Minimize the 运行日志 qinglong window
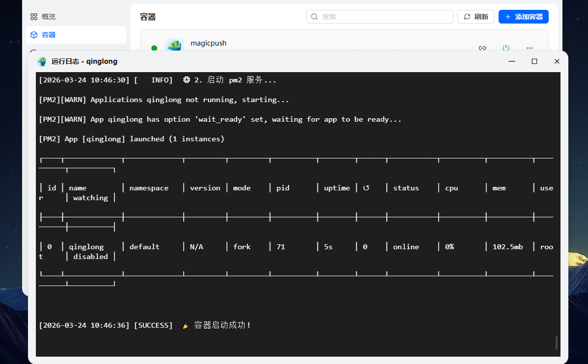 (x=512, y=61)
